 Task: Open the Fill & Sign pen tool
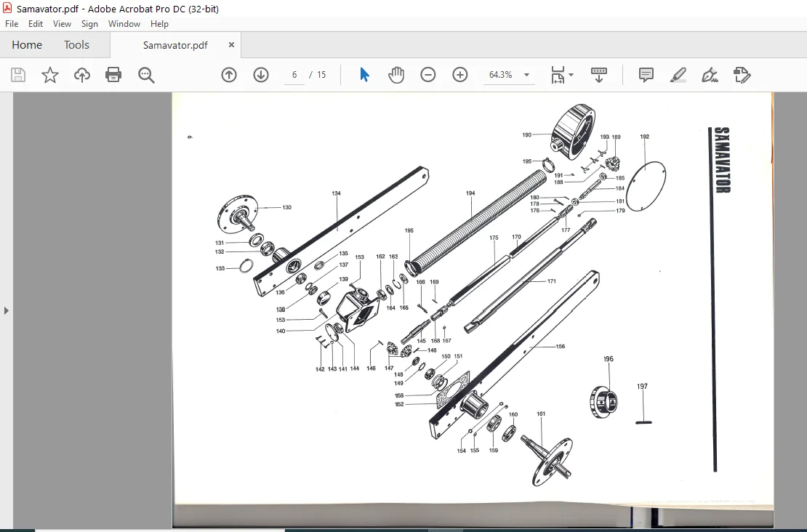[x=710, y=75]
